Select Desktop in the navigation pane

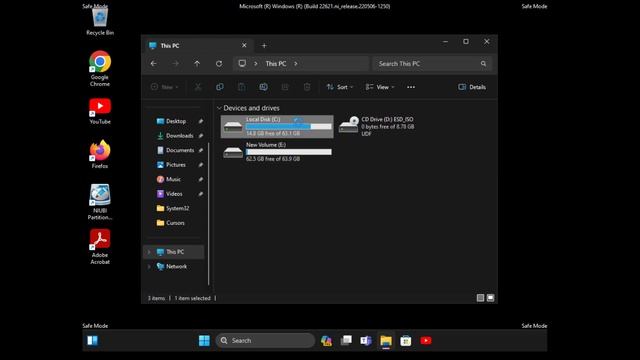click(x=176, y=121)
